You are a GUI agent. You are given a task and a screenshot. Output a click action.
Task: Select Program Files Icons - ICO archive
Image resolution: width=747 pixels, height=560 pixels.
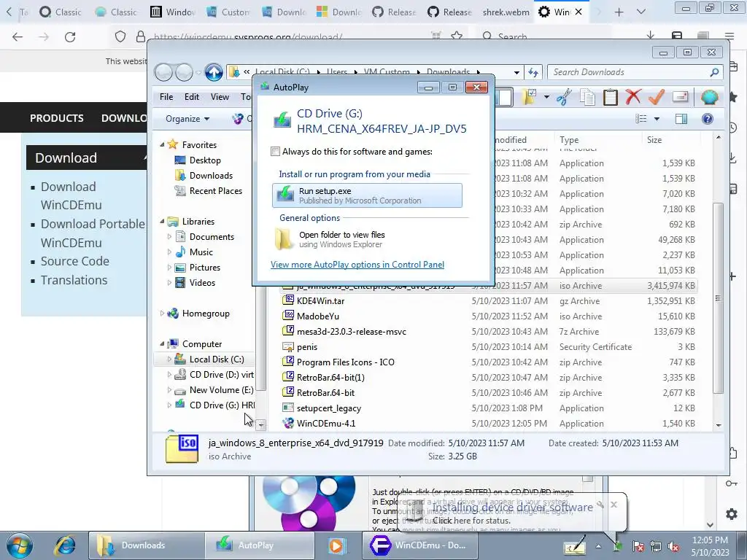point(345,362)
